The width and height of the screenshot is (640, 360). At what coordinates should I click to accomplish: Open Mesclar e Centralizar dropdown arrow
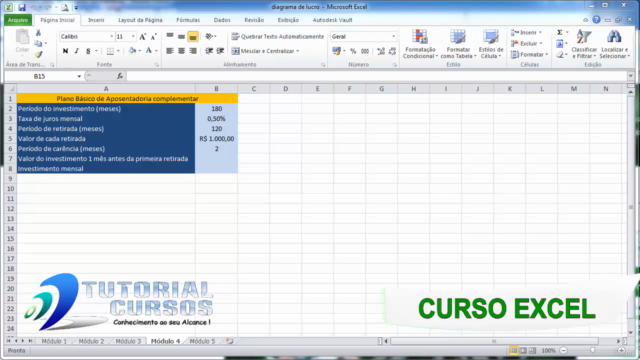[x=298, y=51]
